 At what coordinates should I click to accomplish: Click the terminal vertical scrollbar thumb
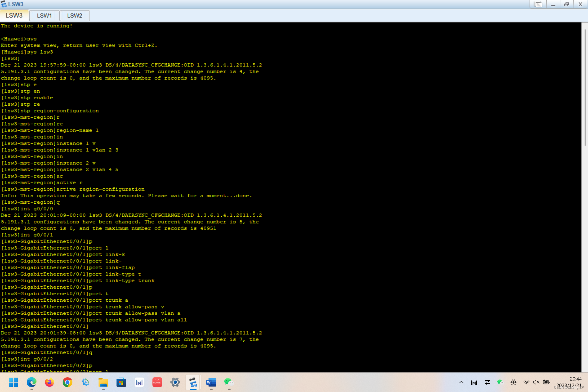pos(585,87)
